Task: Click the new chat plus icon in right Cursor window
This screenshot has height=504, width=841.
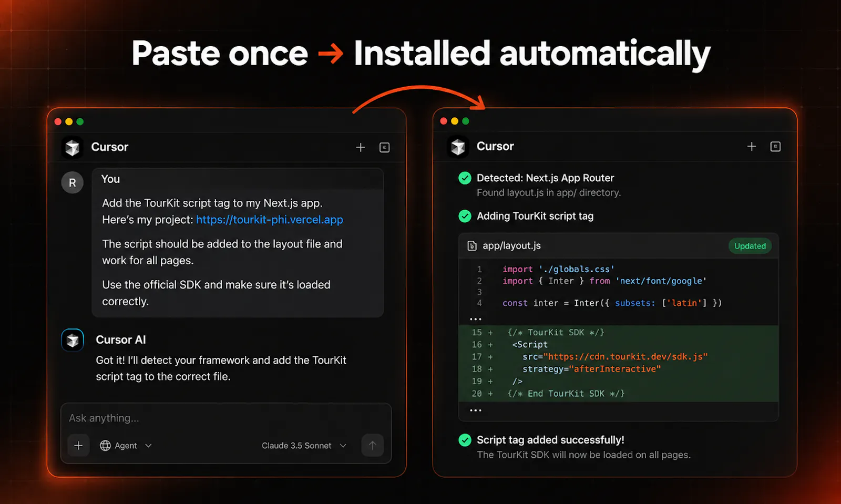Action: coord(752,147)
